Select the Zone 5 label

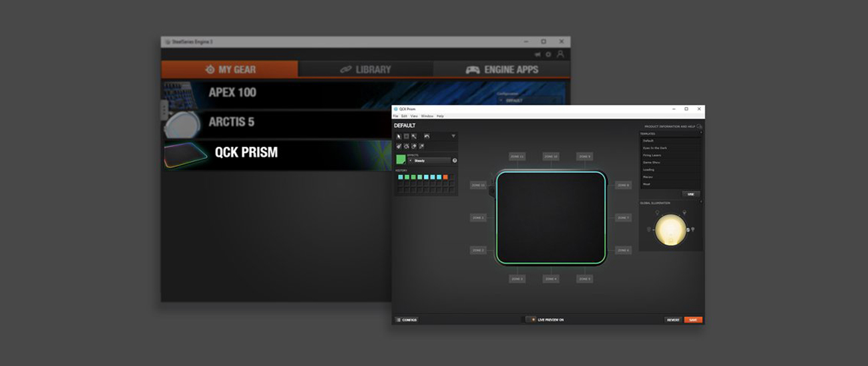coord(584,279)
